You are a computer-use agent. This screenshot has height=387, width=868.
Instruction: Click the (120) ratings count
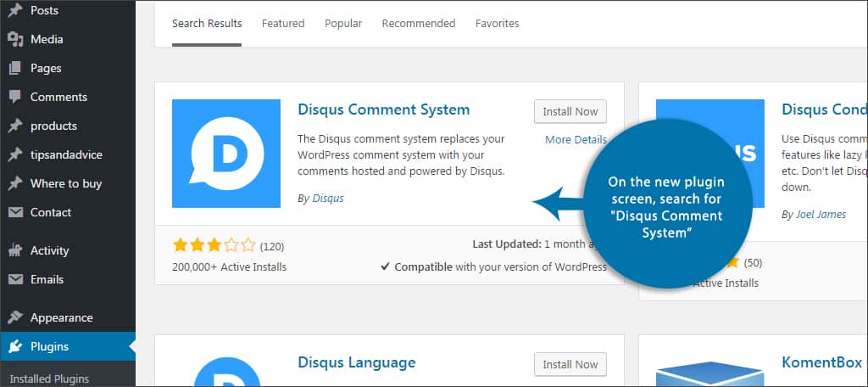[272, 246]
